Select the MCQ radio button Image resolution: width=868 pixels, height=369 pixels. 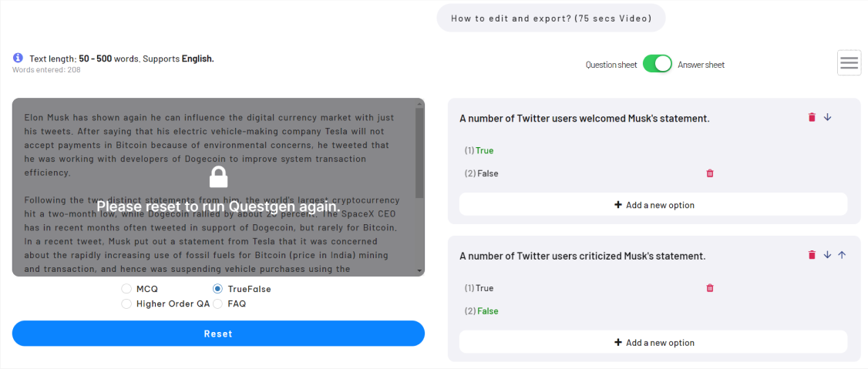(126, 289)
